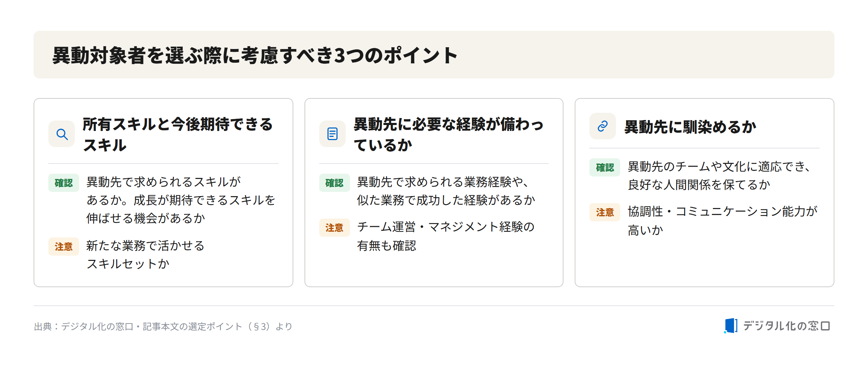Click the document icon in the second card

[332, 134]
